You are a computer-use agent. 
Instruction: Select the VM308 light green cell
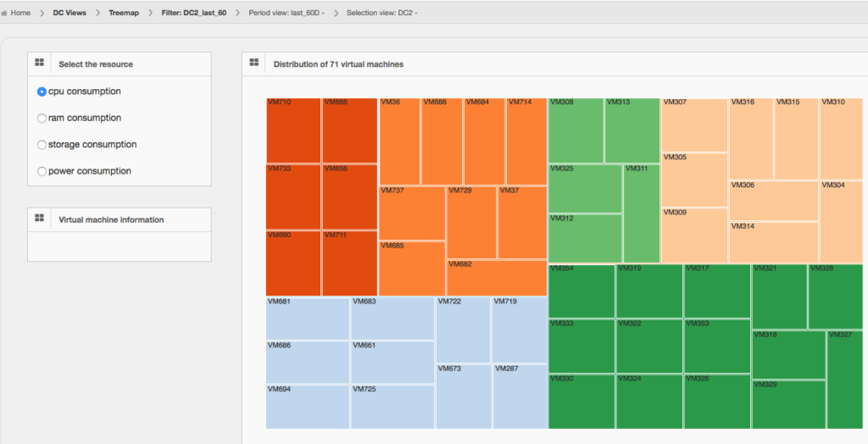tap(576, 130)
